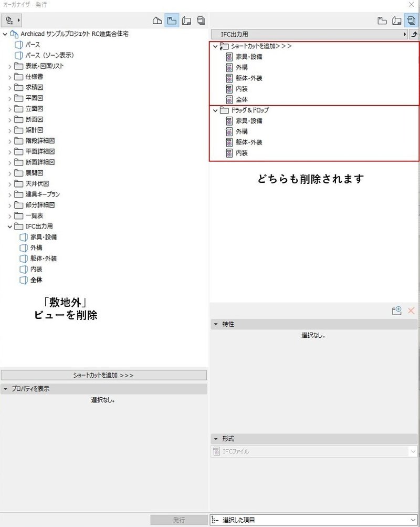Viewport: 420px width, 527px height.
Task: Collapse the 特性 section
Action: pyautogui.click(x=216, y=324)
